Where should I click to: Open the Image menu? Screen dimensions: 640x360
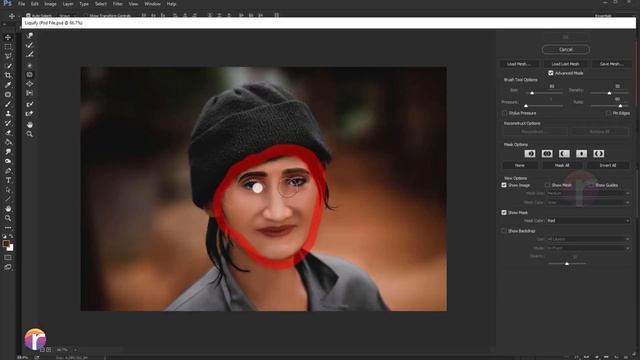pyautogui.click(x=50, y=4)
